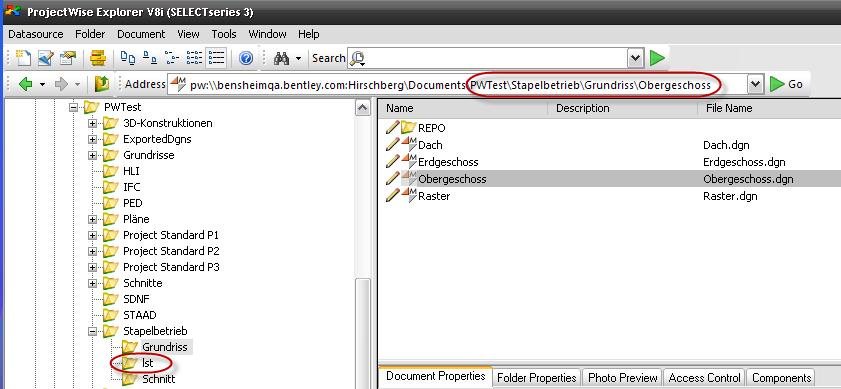This screenshot has height=389, width=841.
Task: Expand the ExportedDgns folder
Action: coord(93,140)
